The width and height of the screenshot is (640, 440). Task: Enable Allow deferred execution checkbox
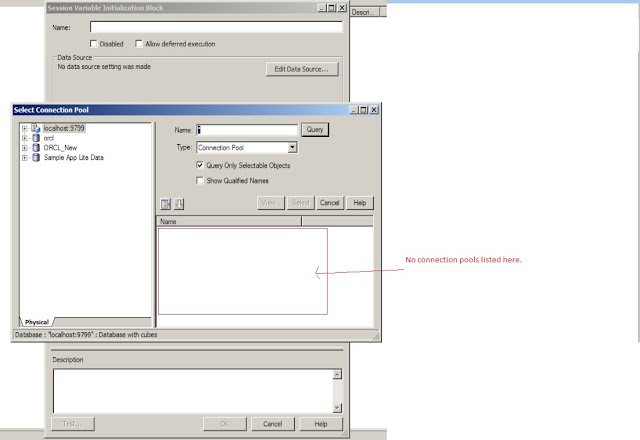point(139,44)
